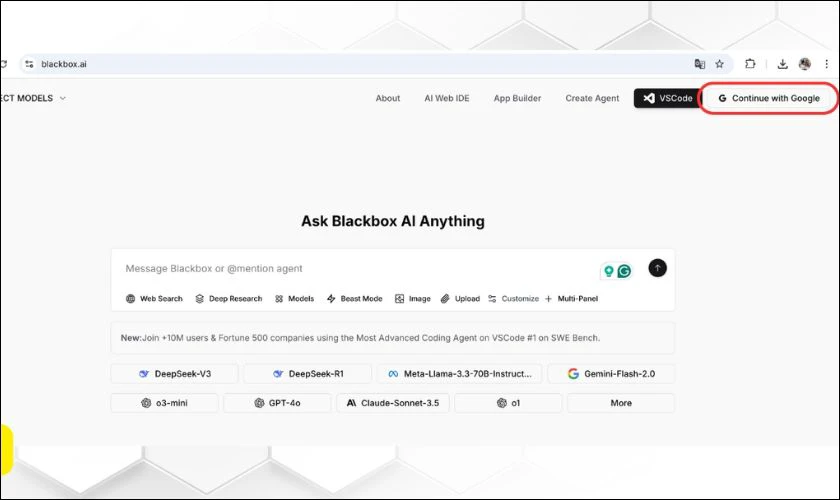Select Claude-Sonnet-3.5 model

393,403
